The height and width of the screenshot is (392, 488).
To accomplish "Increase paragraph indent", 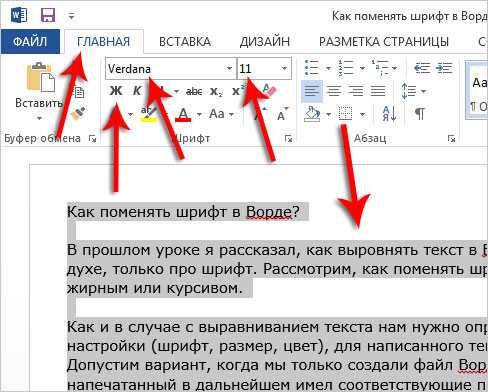I will coord(444,68).
